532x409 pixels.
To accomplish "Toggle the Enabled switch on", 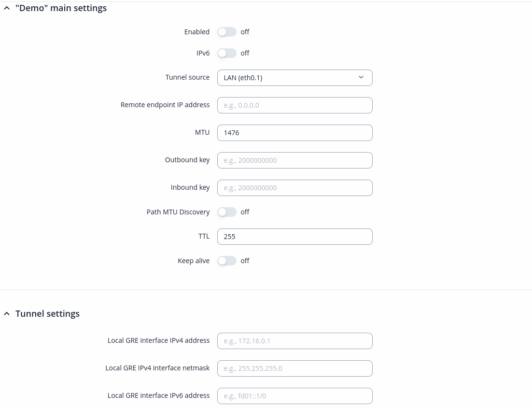I will (226, 32).
